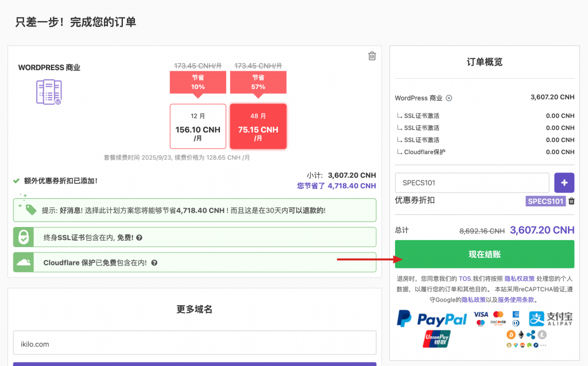Click the ikilo.com domain input field

click(x=194, y=344)
